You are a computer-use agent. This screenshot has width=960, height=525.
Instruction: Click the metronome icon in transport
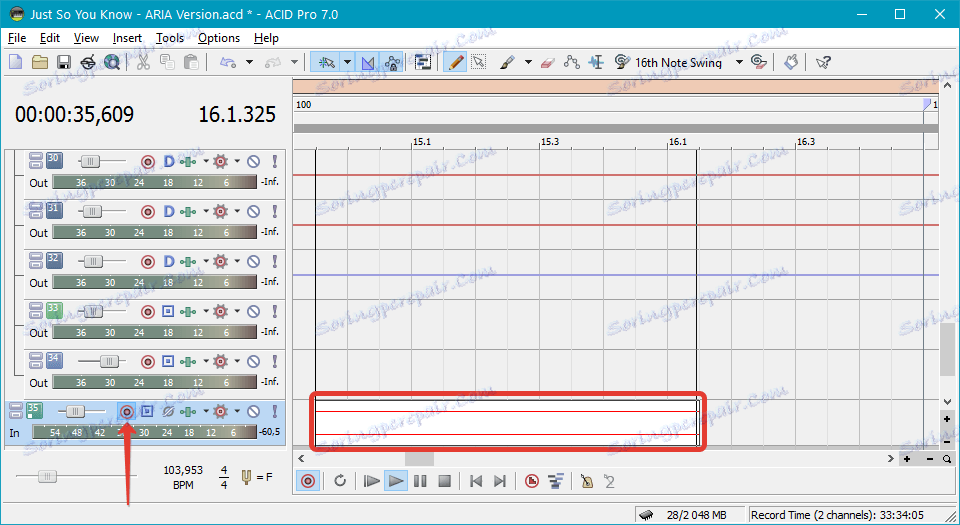(587, 481)
